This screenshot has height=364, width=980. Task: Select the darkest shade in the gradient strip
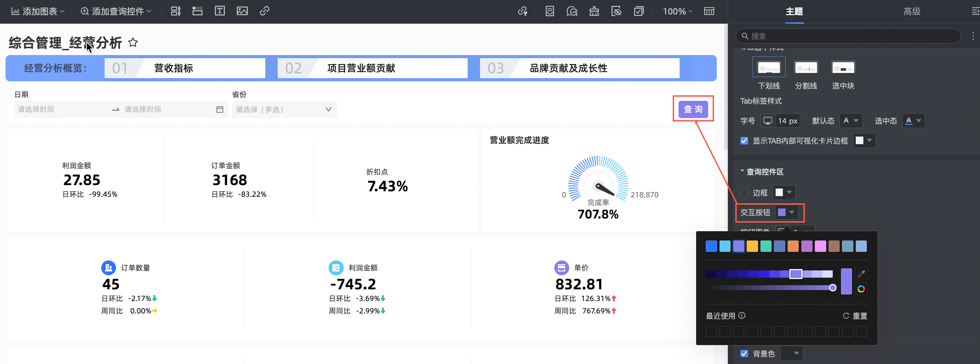(711, 274)
